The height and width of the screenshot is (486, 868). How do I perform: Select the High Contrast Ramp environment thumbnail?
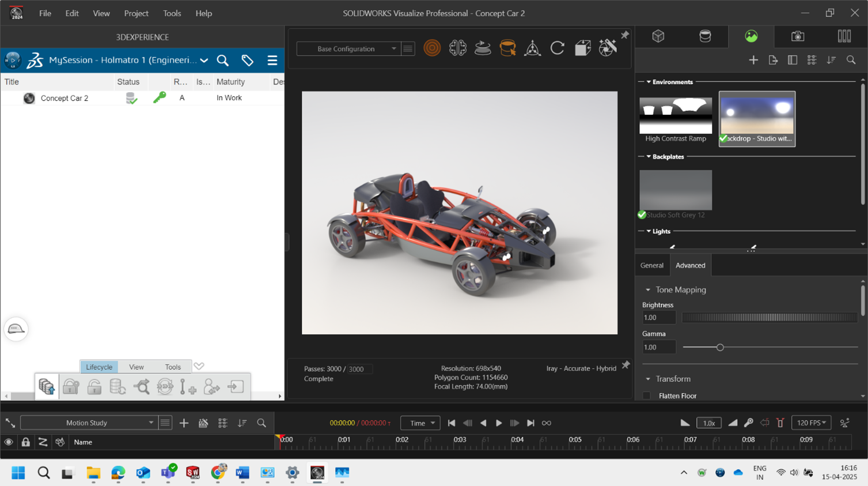tap(676, 116)
